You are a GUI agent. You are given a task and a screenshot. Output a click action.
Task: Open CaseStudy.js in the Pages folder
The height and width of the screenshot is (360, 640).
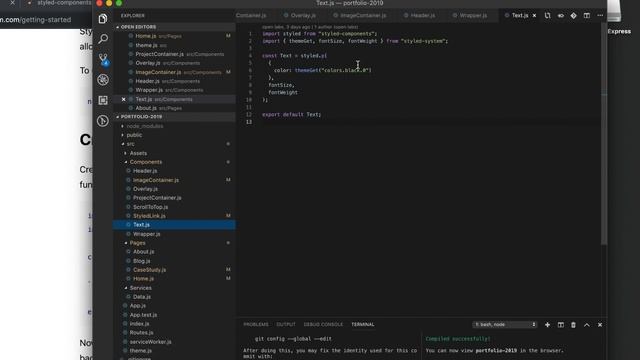click(x=175, y=270)
